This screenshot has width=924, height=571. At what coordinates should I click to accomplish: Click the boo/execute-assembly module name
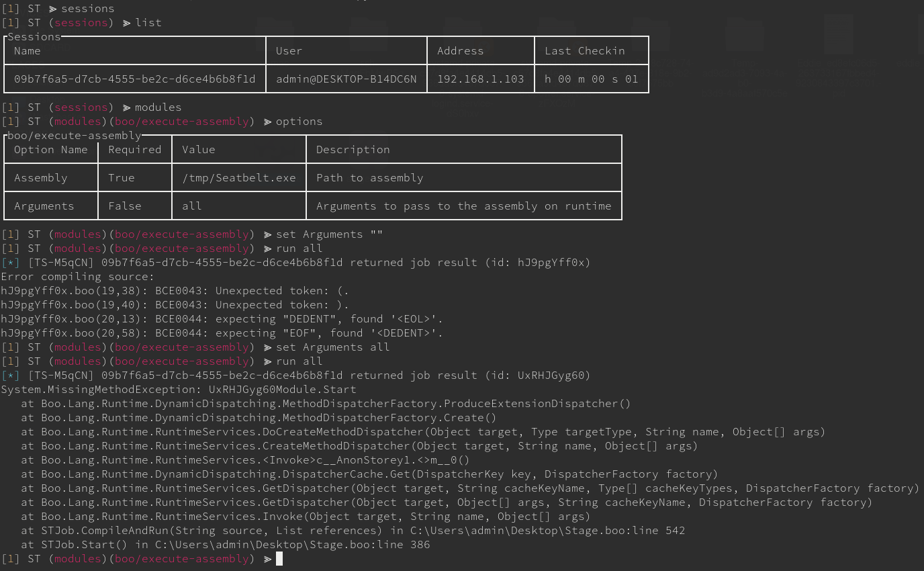(181, 121)
